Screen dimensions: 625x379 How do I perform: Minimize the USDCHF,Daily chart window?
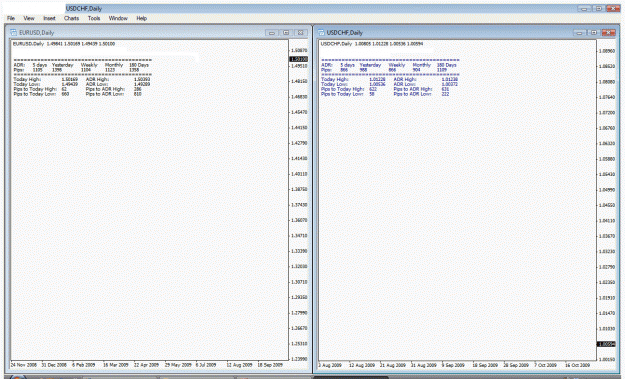click(580, 33)
